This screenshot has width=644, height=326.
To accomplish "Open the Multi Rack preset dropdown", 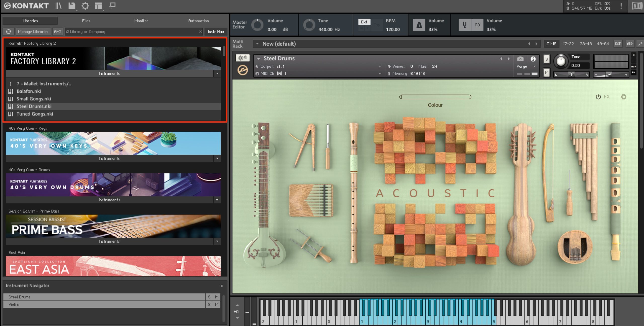I will click(x=257, y=44).
